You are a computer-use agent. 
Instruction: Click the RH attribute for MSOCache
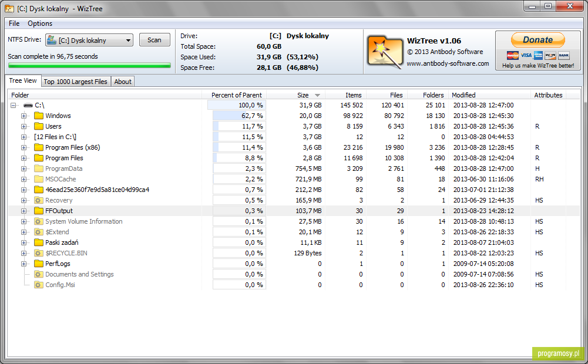coord(539,179)
